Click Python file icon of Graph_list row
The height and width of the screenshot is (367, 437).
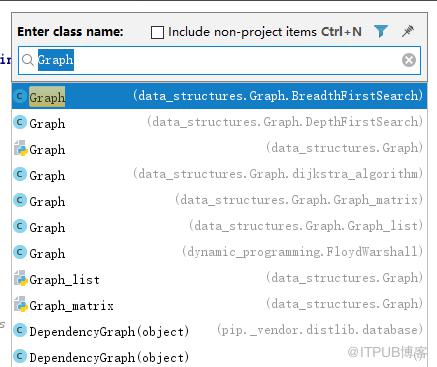click(x=21, y=278)
